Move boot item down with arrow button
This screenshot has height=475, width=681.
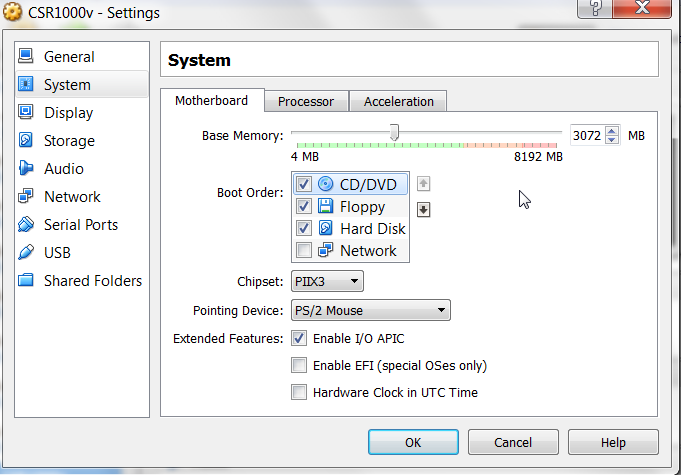pos(423,210)
